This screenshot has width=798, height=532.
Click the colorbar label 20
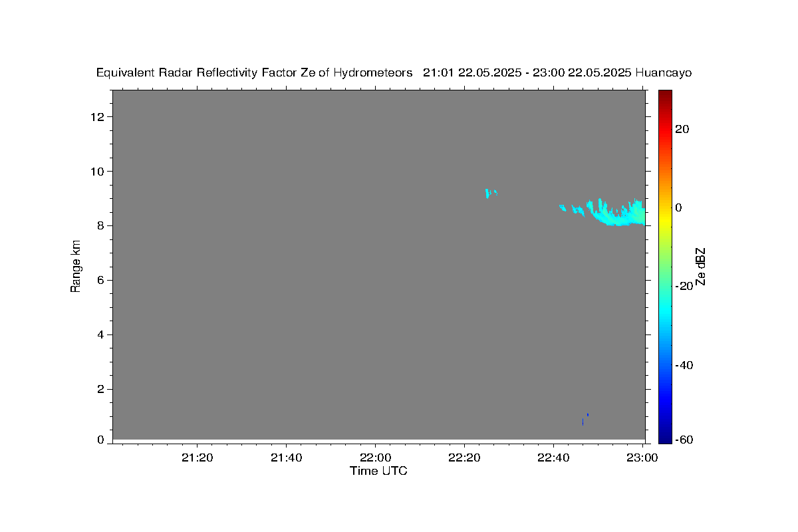click(x=682, y=129)
